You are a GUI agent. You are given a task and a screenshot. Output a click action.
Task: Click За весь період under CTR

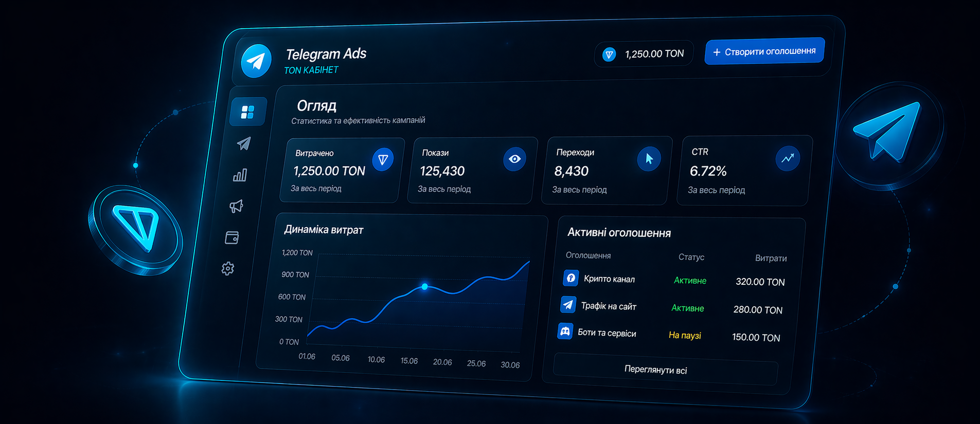coord(717,190)
